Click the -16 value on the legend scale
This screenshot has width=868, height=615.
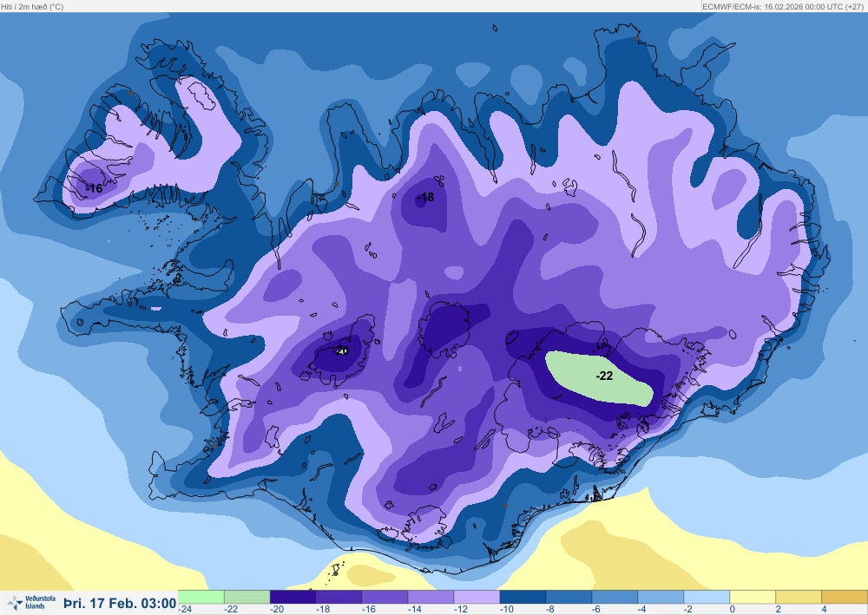click(369, 609)
